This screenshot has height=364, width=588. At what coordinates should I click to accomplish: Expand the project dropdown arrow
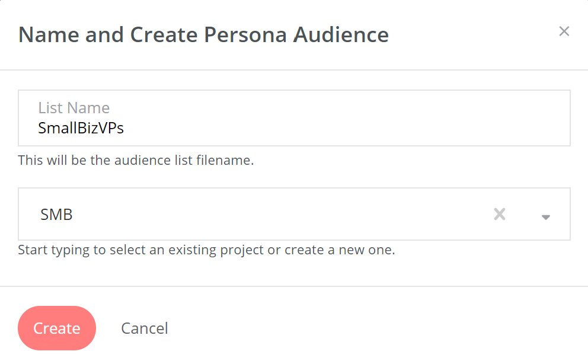[x=546, y=216]
